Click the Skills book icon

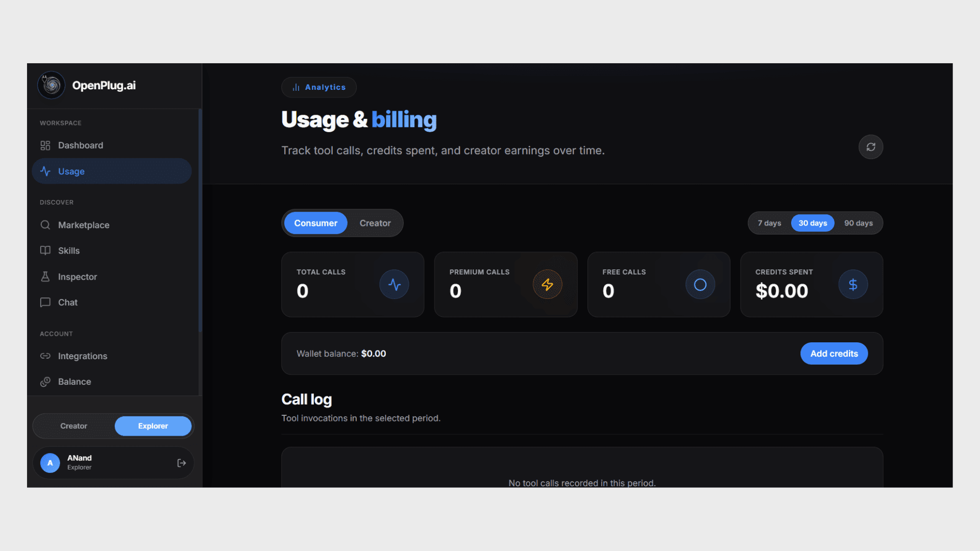[45, 251]
